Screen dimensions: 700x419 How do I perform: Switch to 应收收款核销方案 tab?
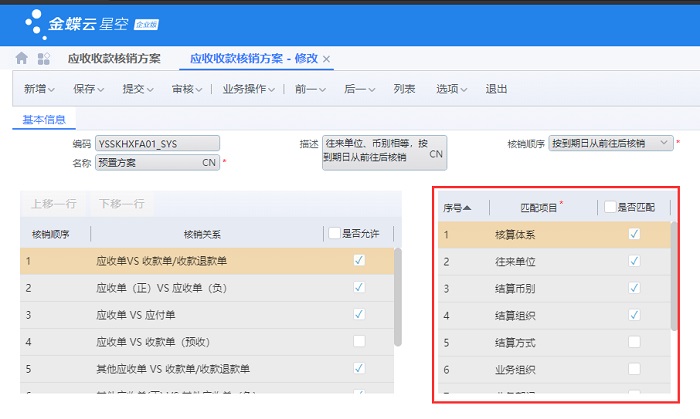point(113,59)
